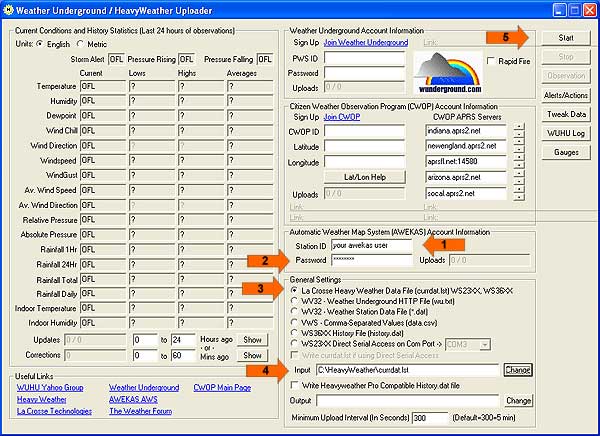Open Tweak Data

click(566, 114)
